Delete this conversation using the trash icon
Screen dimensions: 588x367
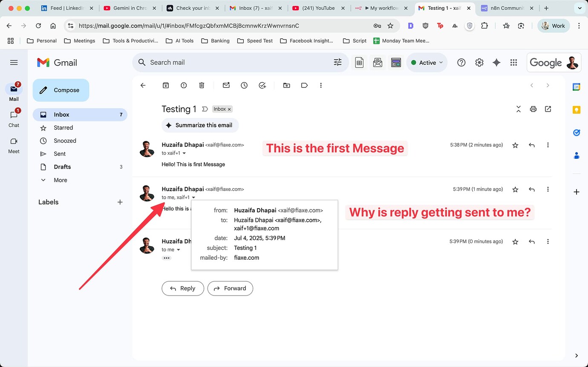point(201,85)
